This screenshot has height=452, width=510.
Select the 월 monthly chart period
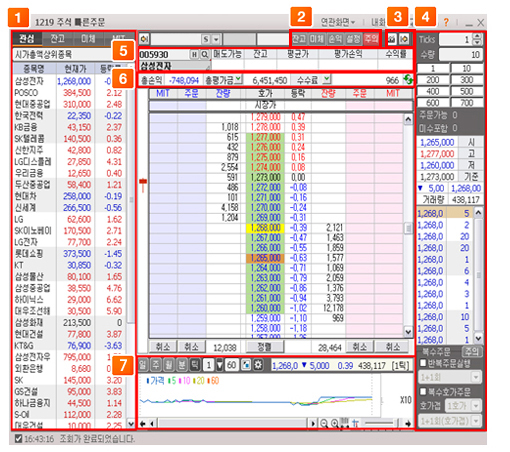[169, 365]
